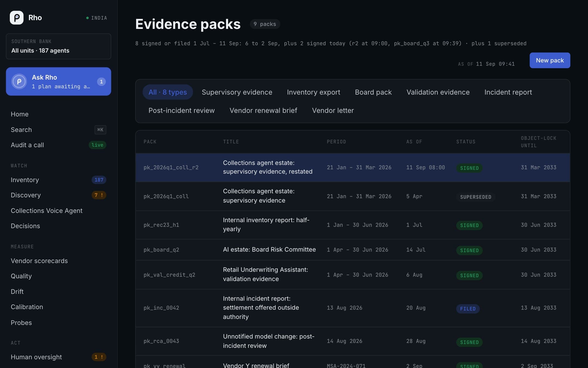588x368 pixels.
Task: Filter by Vendor renewal brief
Action: point(263,110)
